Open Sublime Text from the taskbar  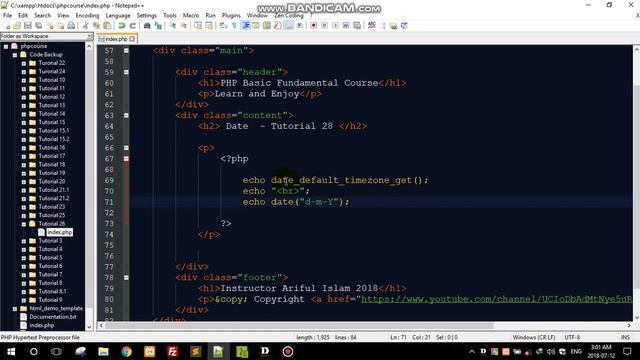[196, 351]
